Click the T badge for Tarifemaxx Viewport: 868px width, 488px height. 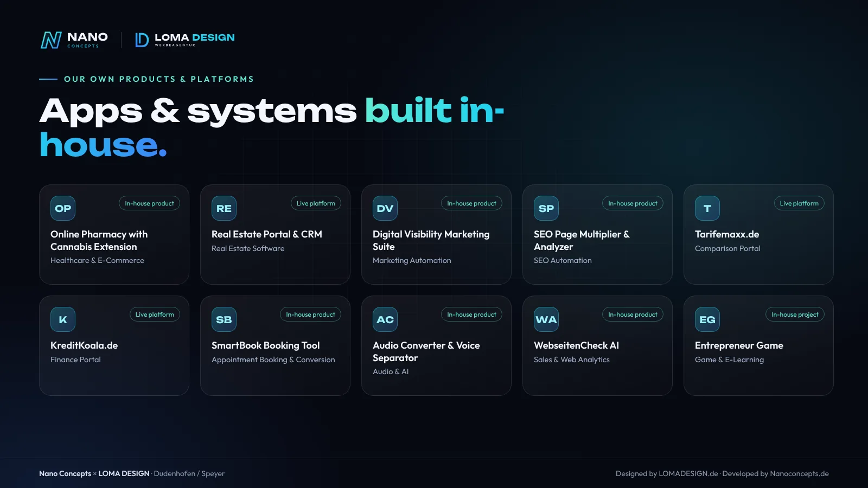707,208
